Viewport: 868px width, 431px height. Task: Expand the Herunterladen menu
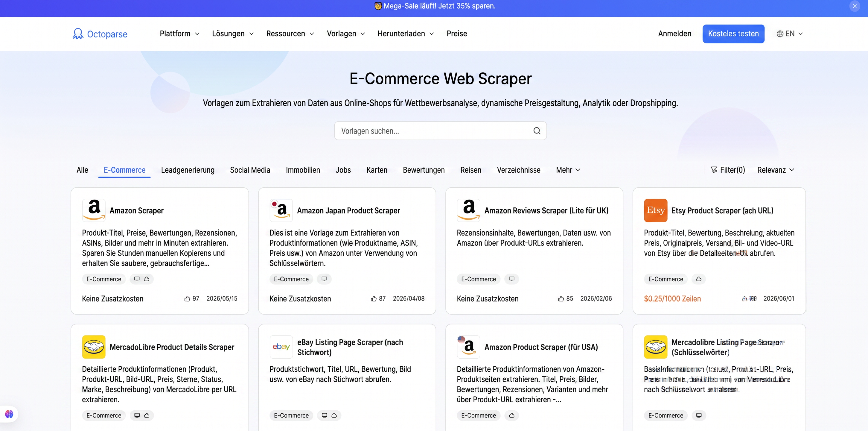(x=405, y=34)
